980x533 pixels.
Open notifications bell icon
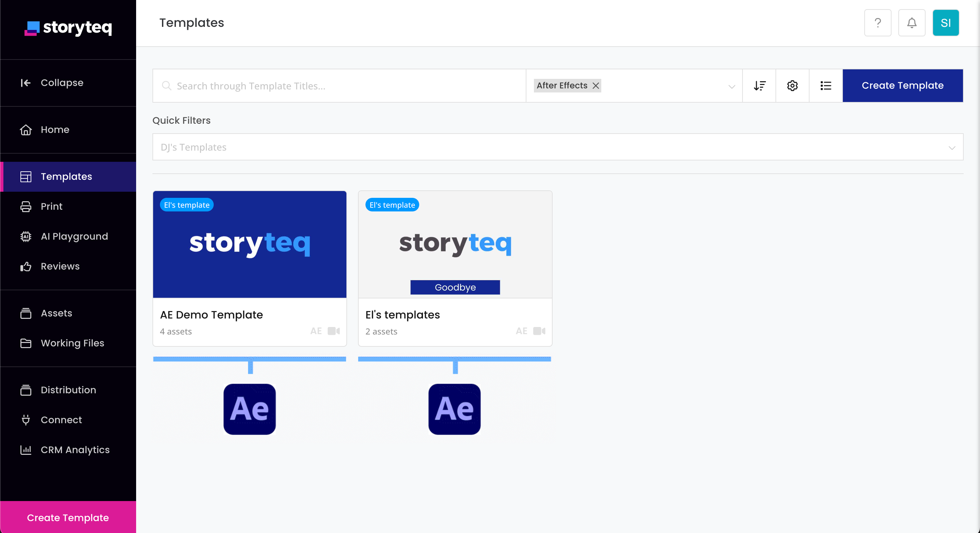(x=912, y=23)
